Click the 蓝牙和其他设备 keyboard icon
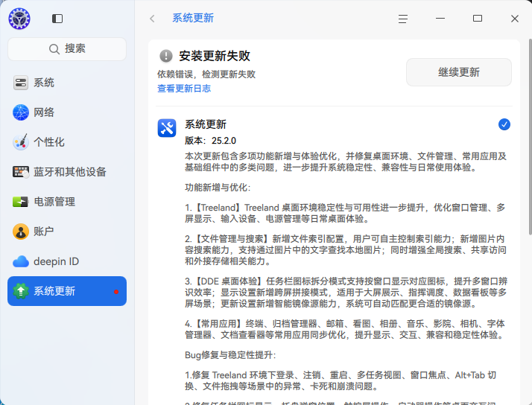The height and width of the screenshot is (405, 532). tap(21, 172)
